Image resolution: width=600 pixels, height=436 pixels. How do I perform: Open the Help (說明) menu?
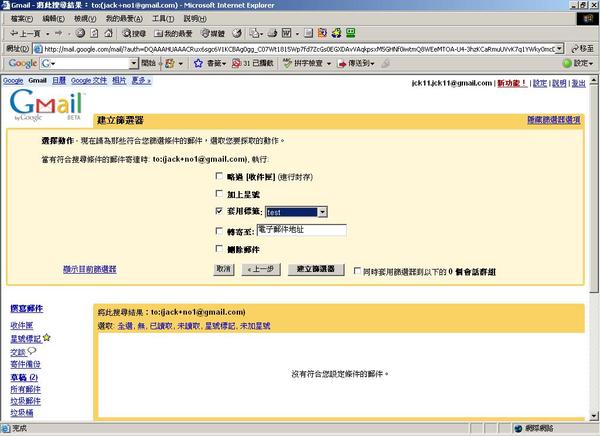[x=195, y=18]
